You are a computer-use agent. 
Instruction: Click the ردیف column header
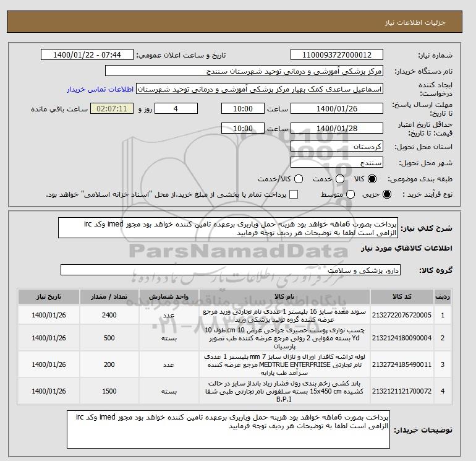(x=443, y=297)
